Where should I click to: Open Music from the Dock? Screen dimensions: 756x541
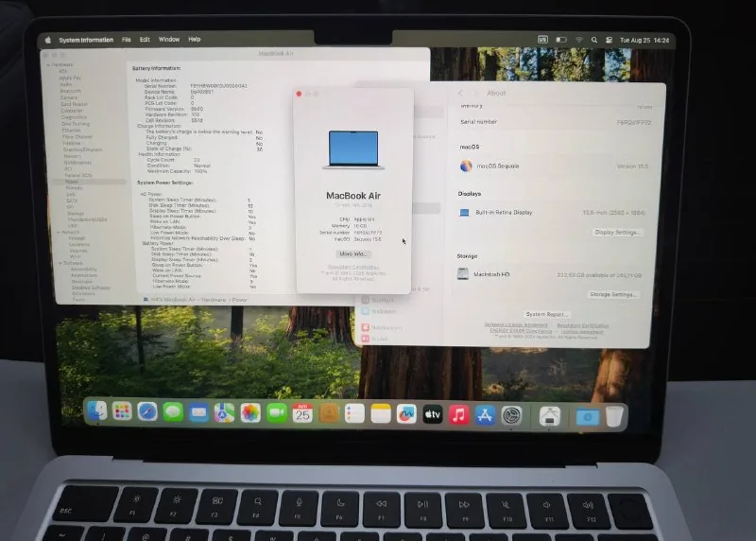point(458,414)
